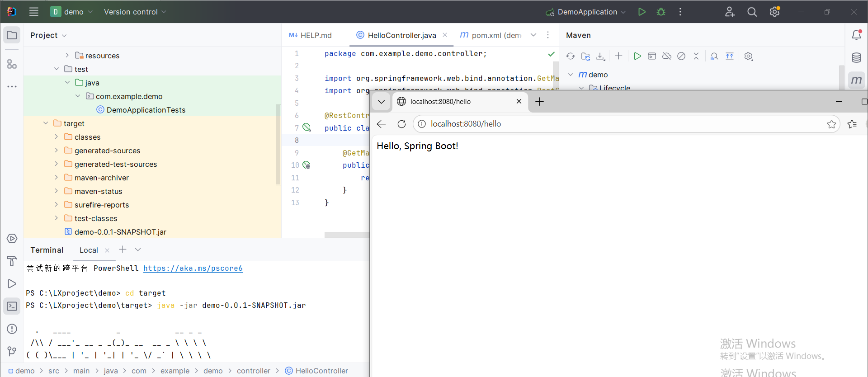
Task: Open the Services tool window
Action: (x=12, y=239)
